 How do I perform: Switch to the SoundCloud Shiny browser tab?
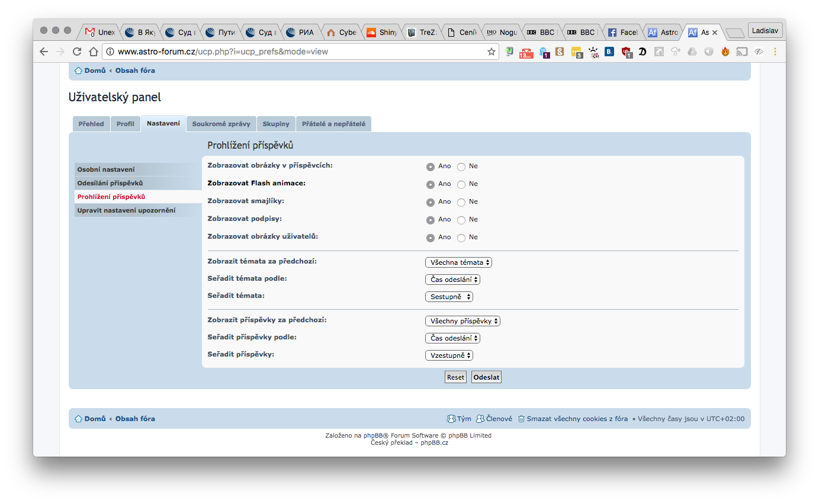pos(381,33)
